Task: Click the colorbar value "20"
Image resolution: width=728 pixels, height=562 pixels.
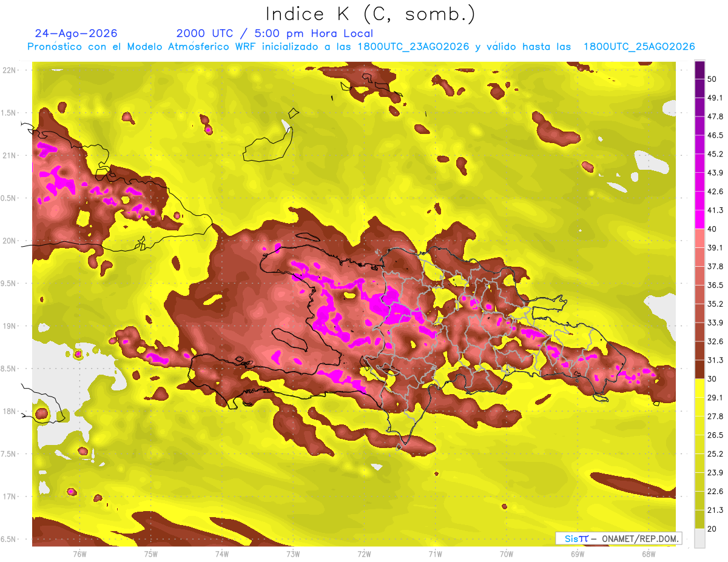Action: (712, 529)
